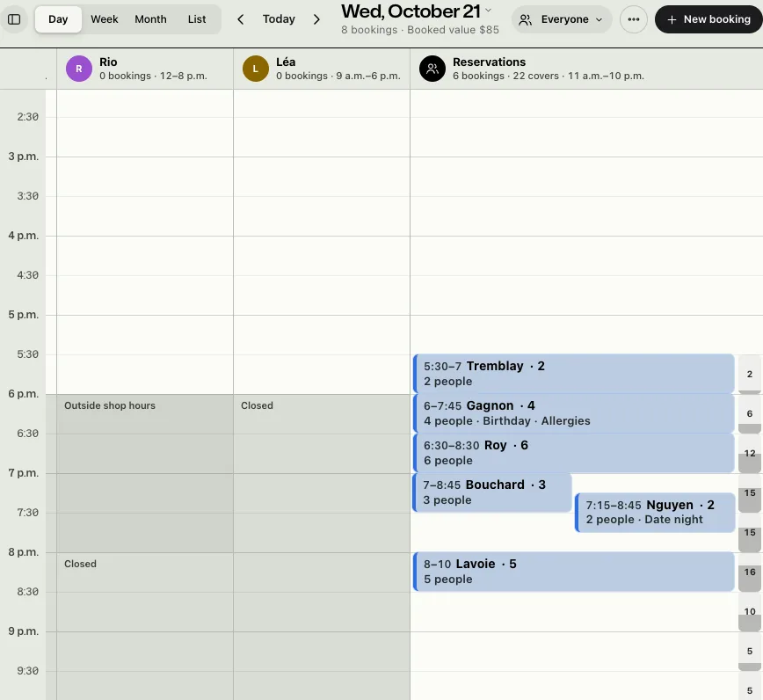The image size is (763, 700).
Task: Click the Reservations column header title
Action: point(489,62)
